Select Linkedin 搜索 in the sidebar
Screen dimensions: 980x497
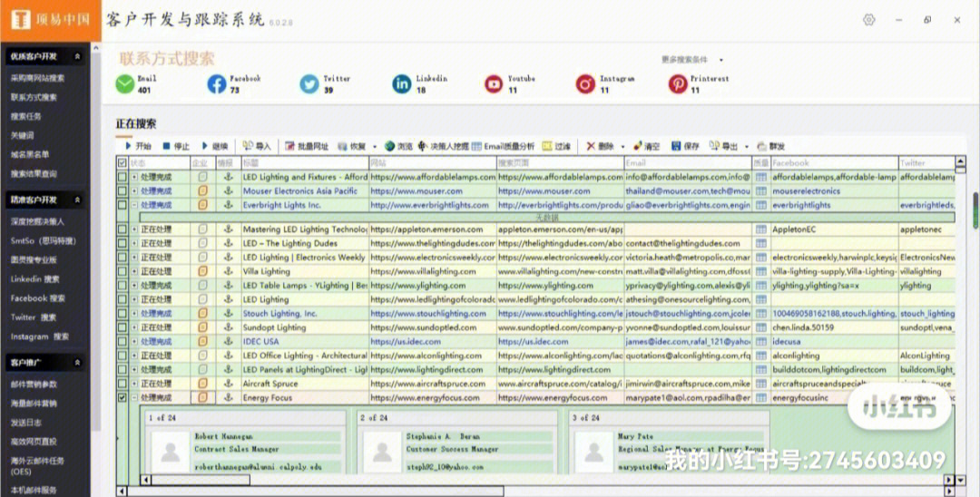(x=35, y=279)
